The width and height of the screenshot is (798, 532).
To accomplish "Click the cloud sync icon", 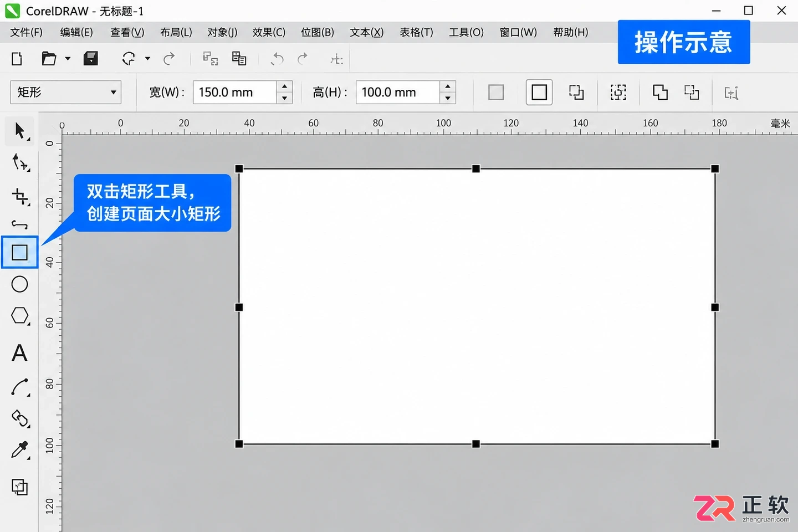I will [x=129, y=59].
